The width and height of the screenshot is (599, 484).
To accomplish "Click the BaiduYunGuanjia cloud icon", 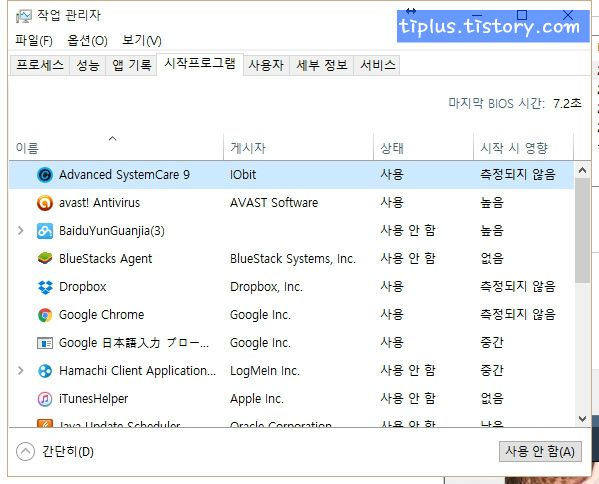I will point(45,231).
